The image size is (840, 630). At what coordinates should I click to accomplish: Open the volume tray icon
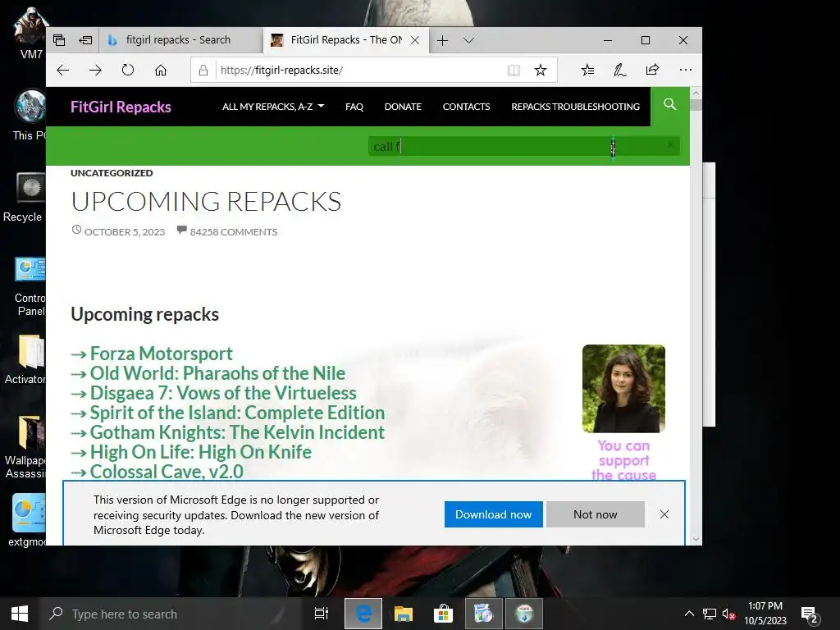click(728, 614)
